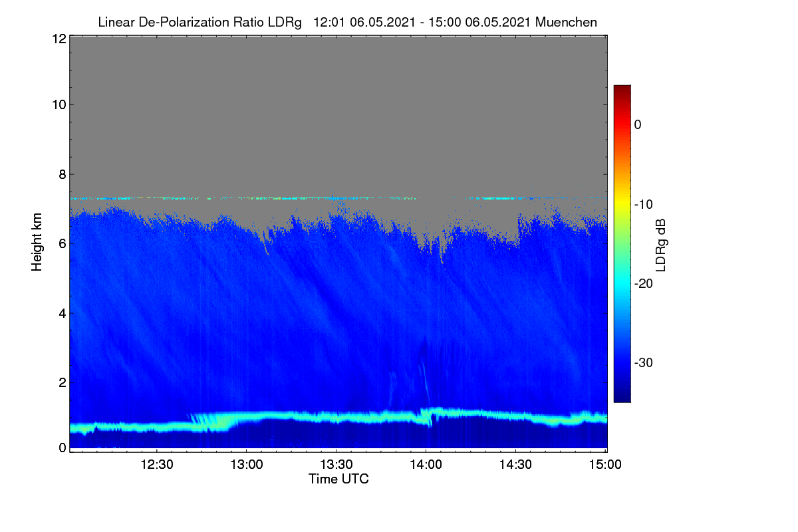Click the height tick label "12"
This screenshot has height=532, width=798.
point(58,39)
